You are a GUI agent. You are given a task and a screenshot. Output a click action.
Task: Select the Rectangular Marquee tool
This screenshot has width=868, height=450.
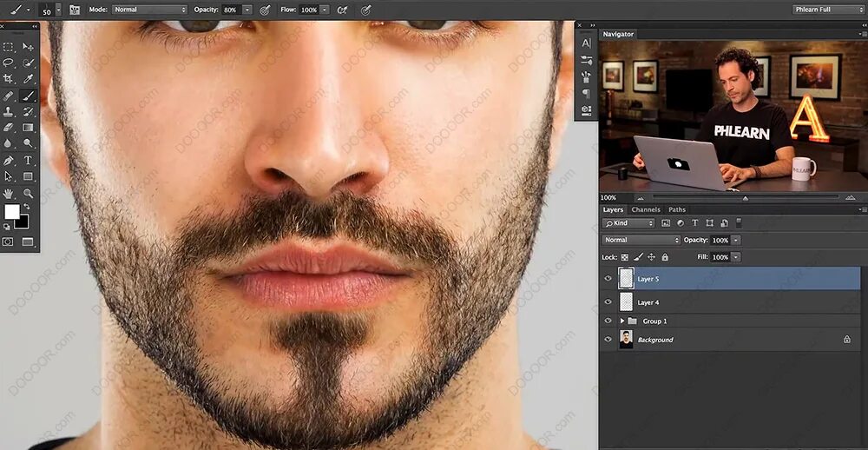(9, 47)
